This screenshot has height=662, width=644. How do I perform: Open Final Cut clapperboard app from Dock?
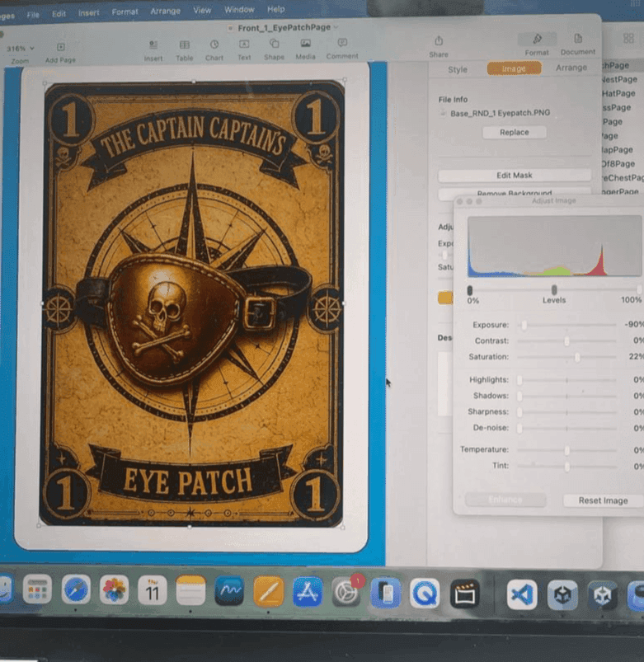(464, 594)
